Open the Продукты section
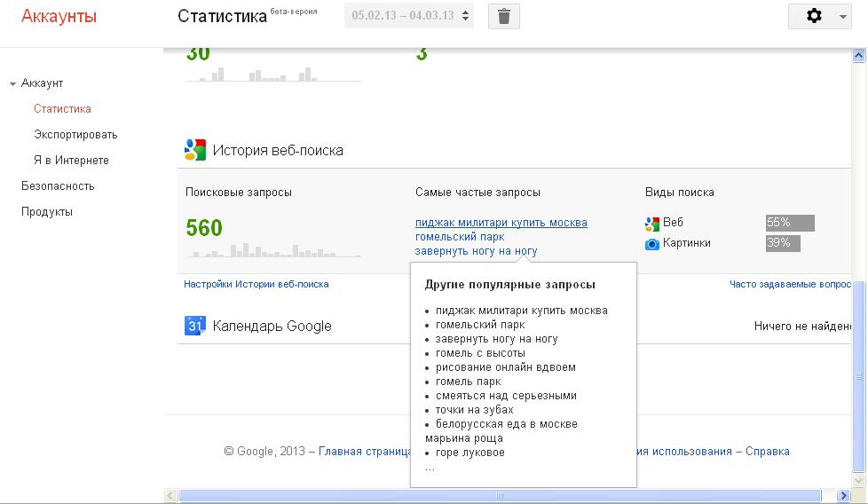This screenshot has width=868, height=504. 47,212
